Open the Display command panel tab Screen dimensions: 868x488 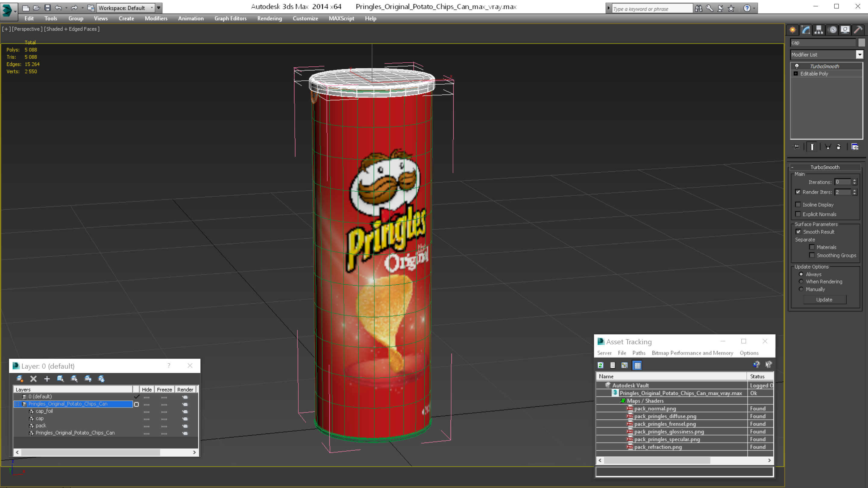(845, 30)
